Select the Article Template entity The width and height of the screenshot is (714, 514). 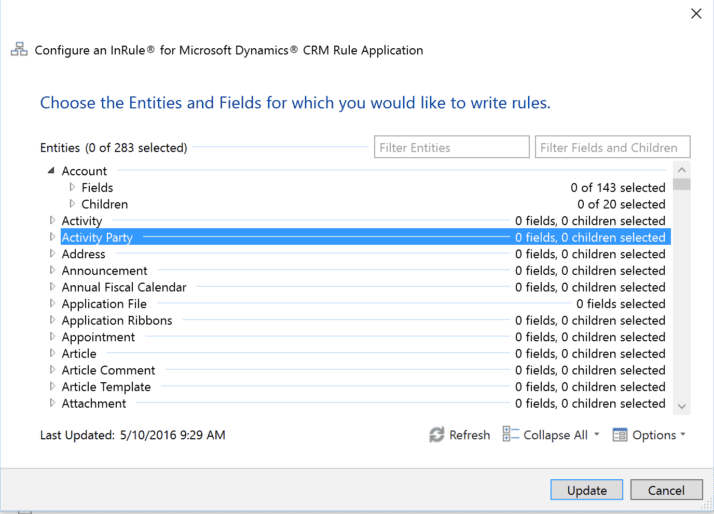[106, 387]
